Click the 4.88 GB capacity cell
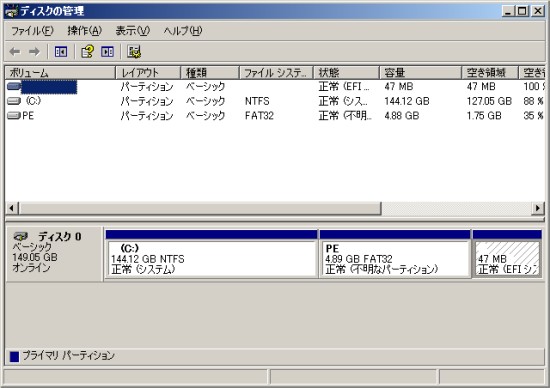 click(x=402, y=116)
